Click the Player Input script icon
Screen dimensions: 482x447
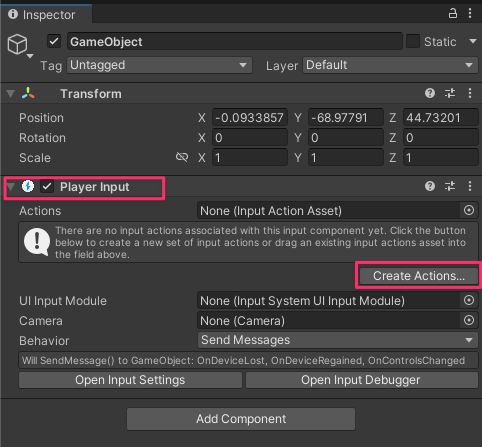pos(28,186)
